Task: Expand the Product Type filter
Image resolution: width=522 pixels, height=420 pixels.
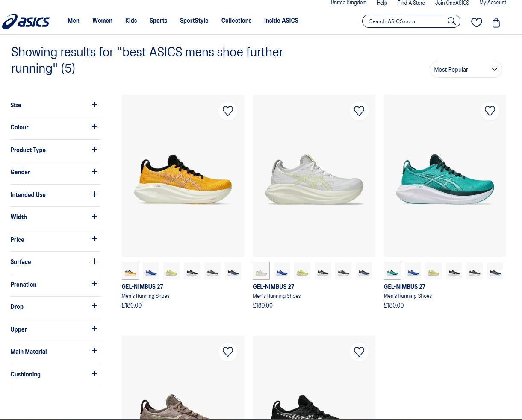Action: click(55, 150)
